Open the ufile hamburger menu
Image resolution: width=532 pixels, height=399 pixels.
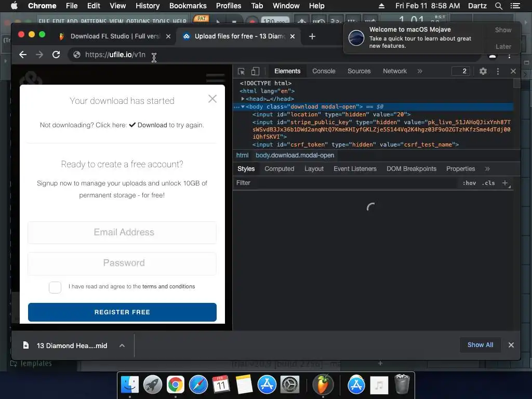(216, 78)
